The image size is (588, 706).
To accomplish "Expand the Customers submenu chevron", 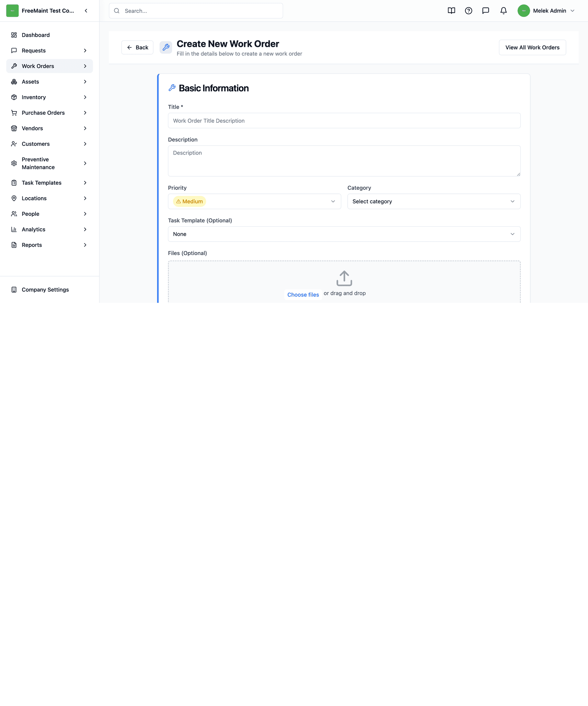I will (85, 144).
